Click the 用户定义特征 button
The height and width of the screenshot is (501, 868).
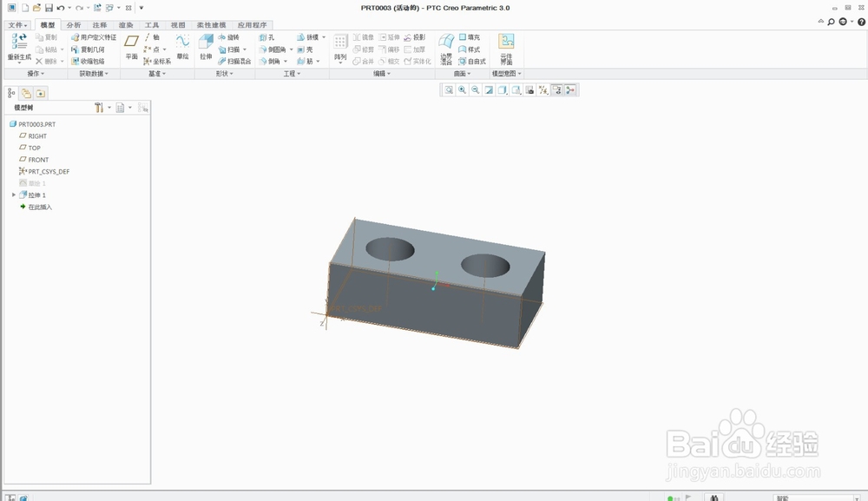pos(93,38)
